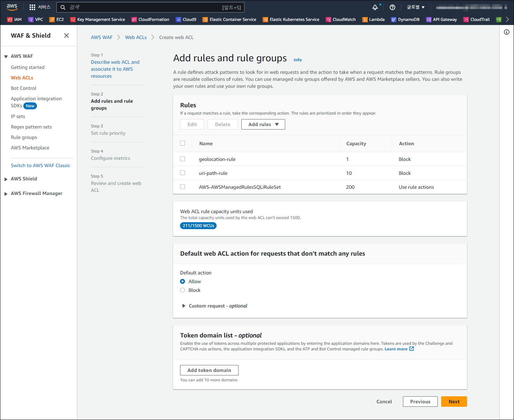Check the geolocation-rule checkbox
This screenshot has height=420, width=514.
(182, 159)
